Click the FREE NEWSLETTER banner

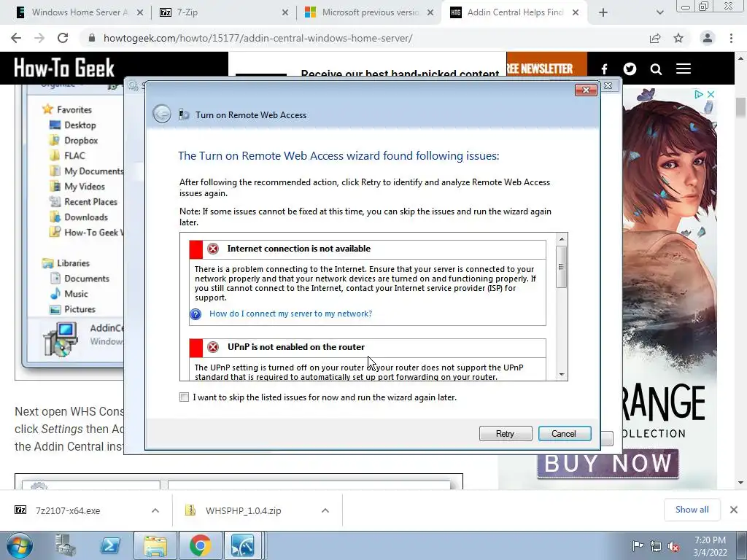click(546, 69)
